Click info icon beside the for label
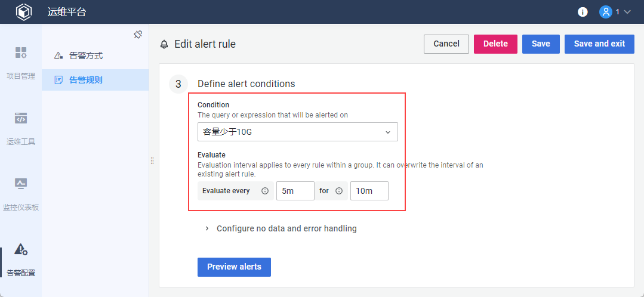The image size is (644, 297). tap(339, 191)
